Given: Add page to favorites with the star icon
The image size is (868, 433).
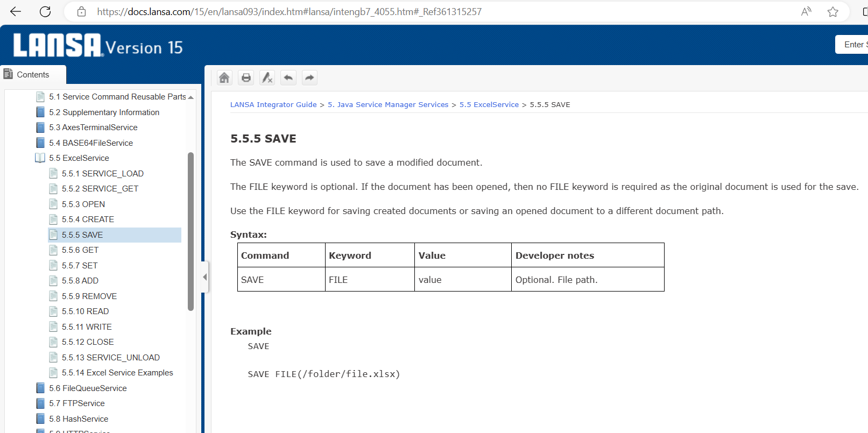Looking at the screenshot, I should click(x=832, y=12).
